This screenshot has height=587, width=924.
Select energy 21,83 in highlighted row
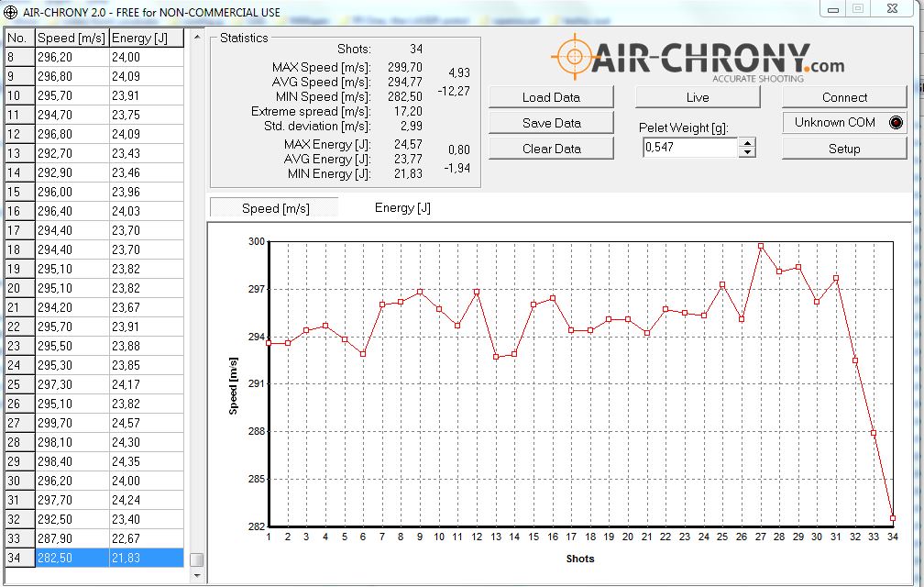(146, 558)
